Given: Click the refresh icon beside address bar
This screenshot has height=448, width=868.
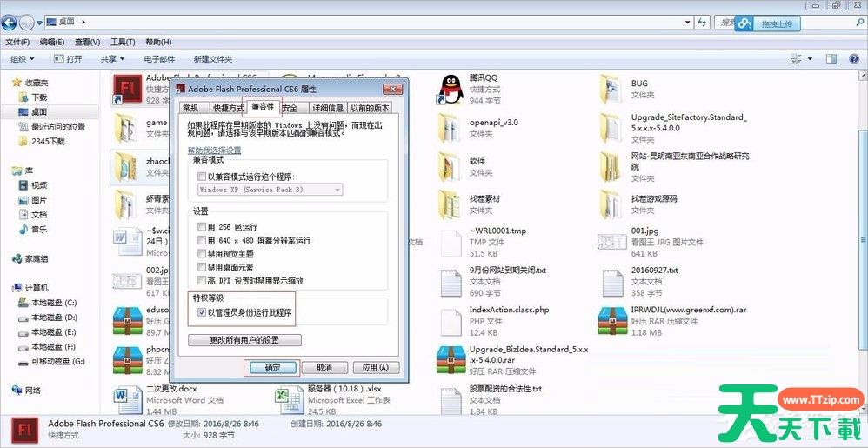Looking at the screenshot, I should [x=704, y=22].
